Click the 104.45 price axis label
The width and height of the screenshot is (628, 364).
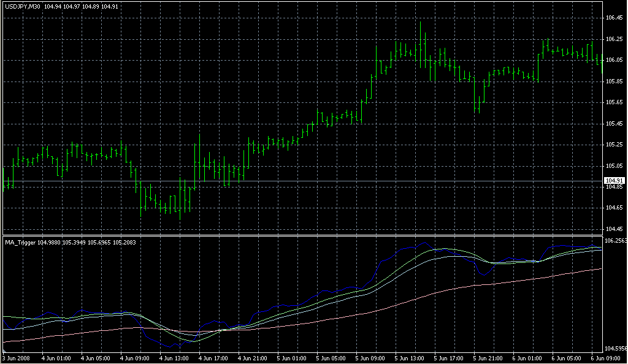pyautogui.click(x=614, y=229)
